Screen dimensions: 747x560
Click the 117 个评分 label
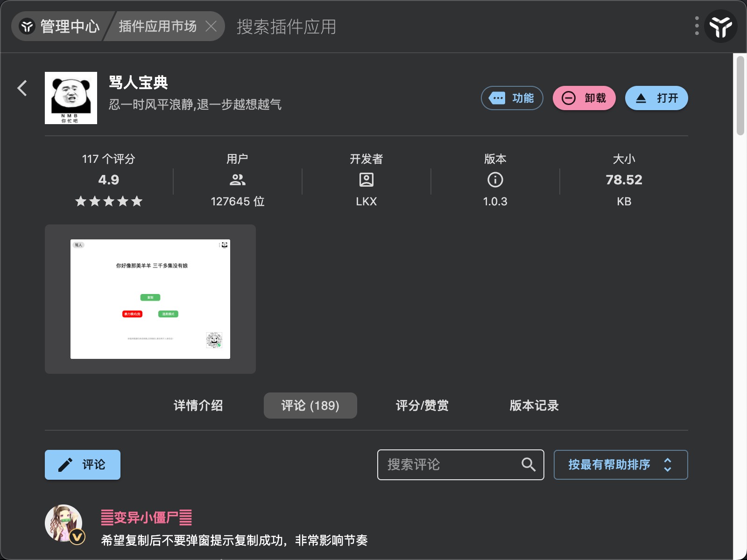pos(109,159)
